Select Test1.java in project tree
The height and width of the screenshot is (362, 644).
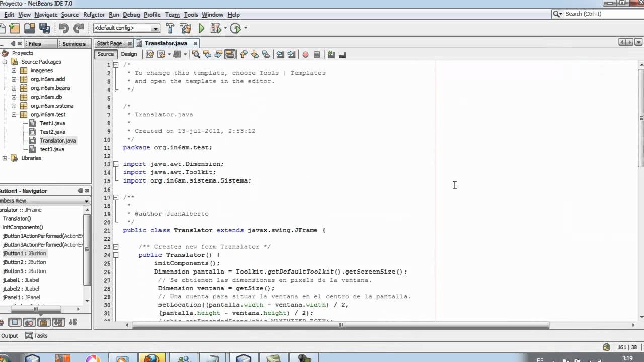(52, 123)
